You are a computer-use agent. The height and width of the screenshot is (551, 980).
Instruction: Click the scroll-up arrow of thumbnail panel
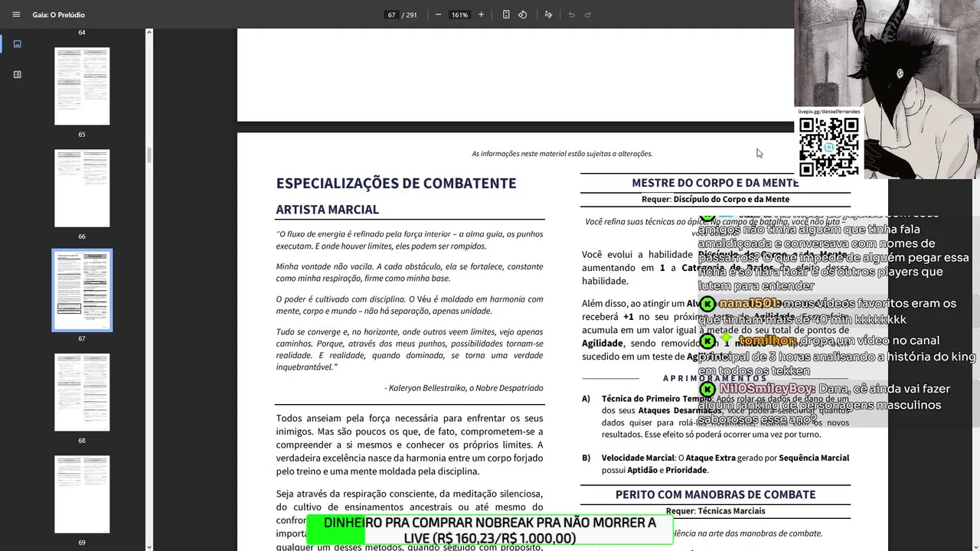point(149,33)
